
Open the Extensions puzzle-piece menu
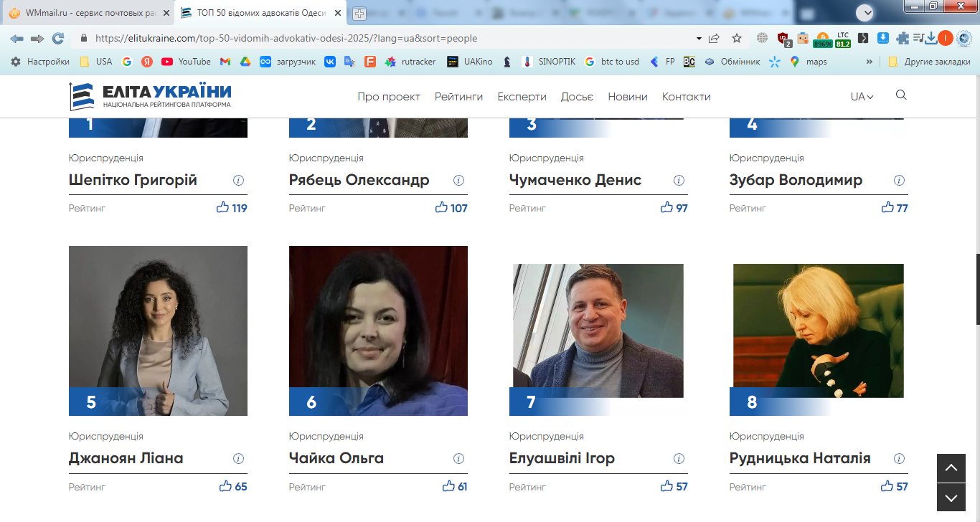tap(903, 39)
